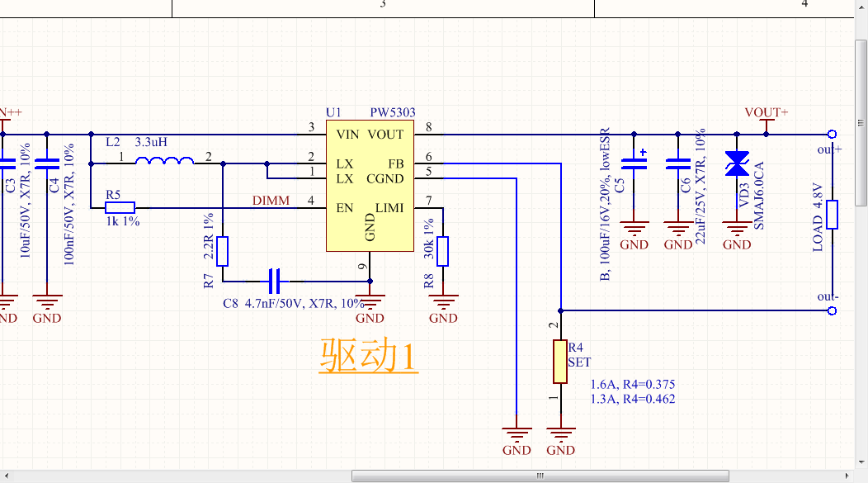Viewport: 868px width, 483px height.
Task: Select the L2 3.3uH inductor symbol
Action: (164, 161)
